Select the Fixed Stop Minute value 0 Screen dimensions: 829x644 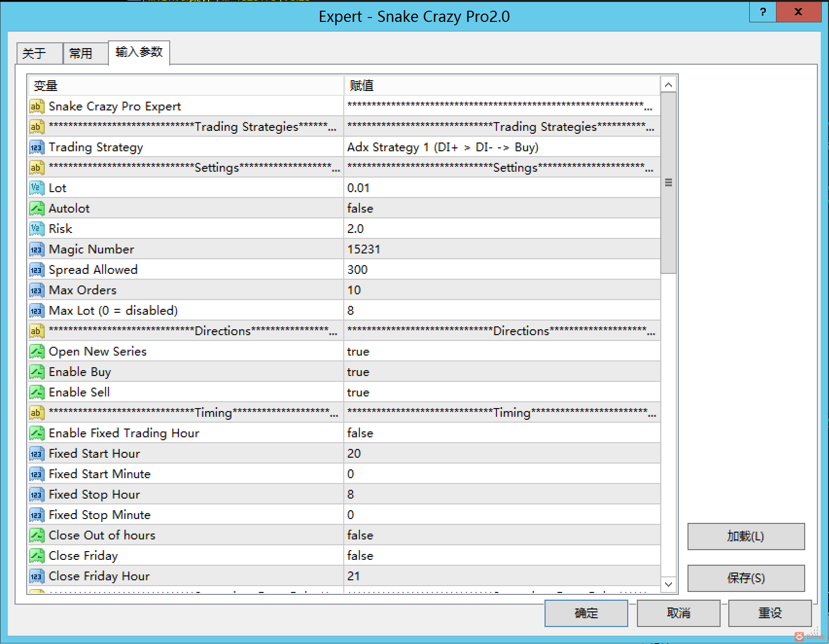502,515
